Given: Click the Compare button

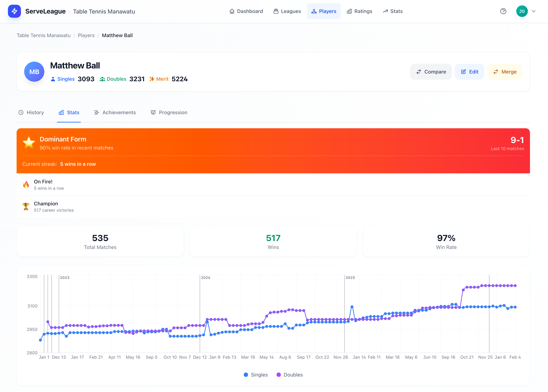Looking at the screenshot, I should coord(431,72).
